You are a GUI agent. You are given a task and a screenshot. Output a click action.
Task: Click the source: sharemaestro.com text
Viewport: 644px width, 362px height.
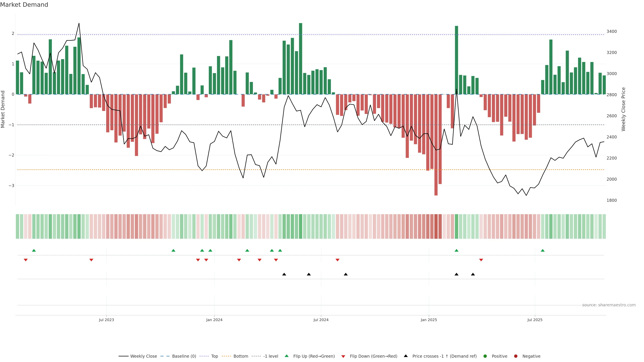pyautogui.click(x=609, y=305)
